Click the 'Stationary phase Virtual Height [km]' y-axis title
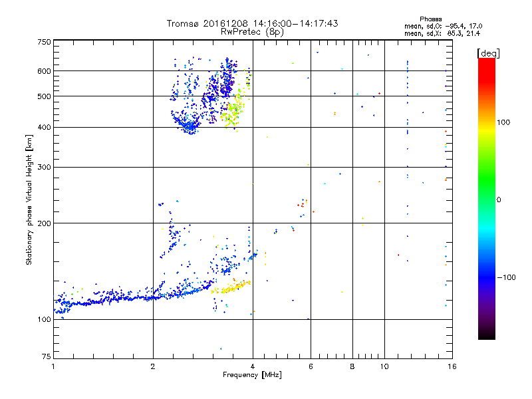 click(x=29, y=200)
